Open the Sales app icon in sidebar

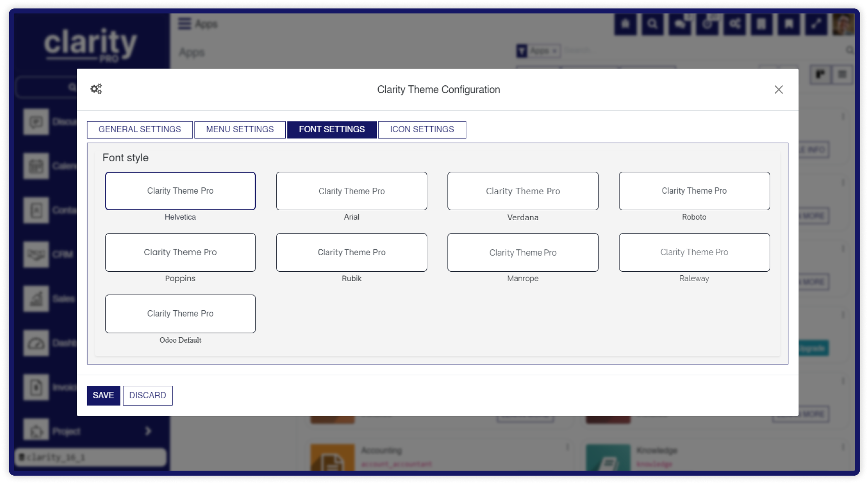point(36,299)
